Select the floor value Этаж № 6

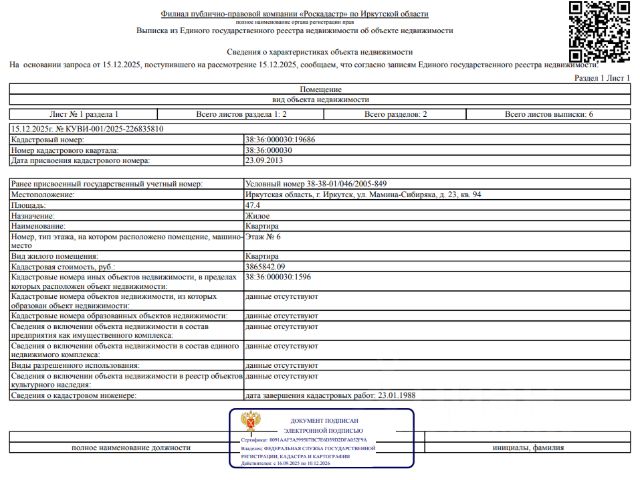pyautogui.click(x=263, y=237)
